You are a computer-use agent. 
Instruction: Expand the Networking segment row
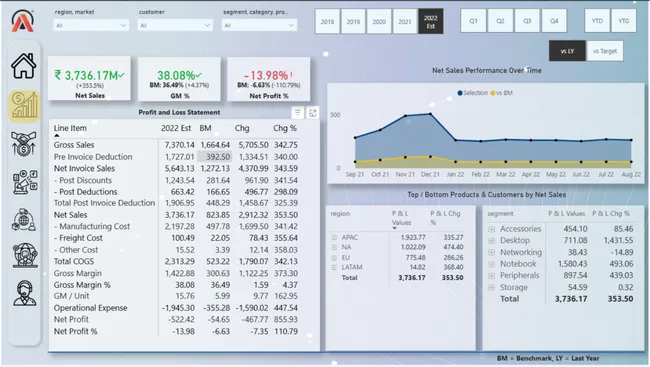(492, 252)
